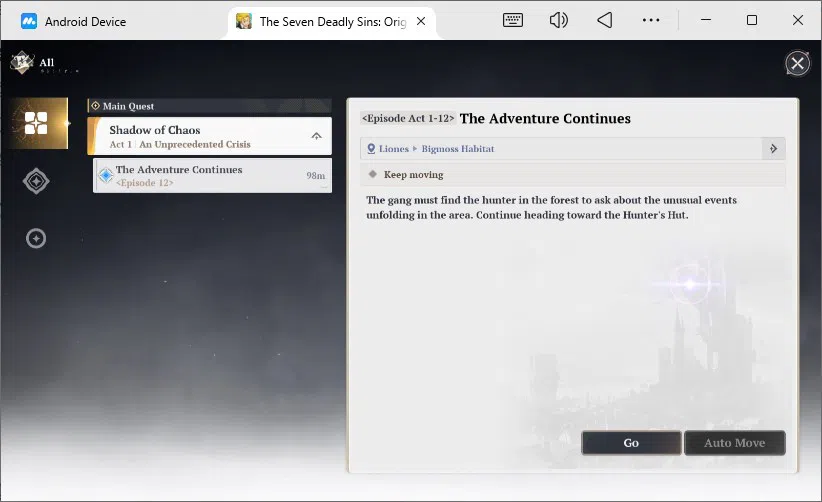Toggle emulator volume speaker icon
Viewport: 822px width, 502px height.
pos(558,20)
